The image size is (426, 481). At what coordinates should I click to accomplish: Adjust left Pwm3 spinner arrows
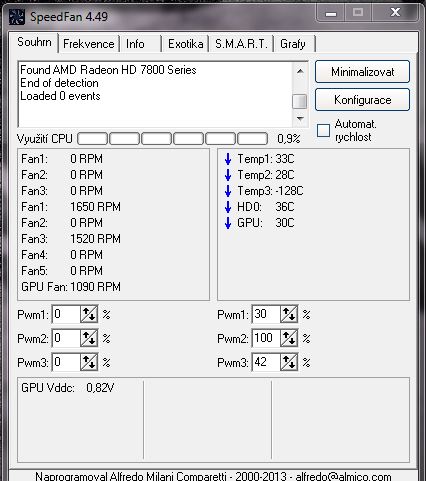89,362
